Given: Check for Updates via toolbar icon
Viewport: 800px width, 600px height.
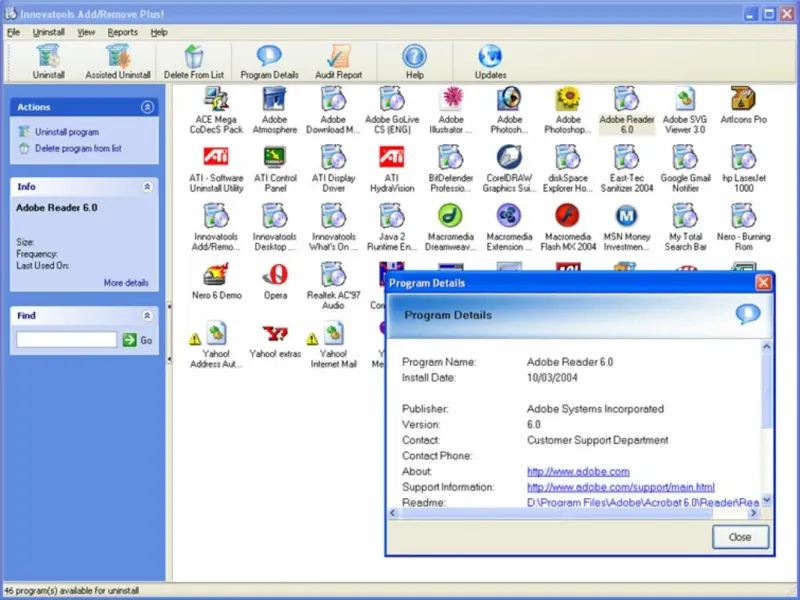Looking at the screenshot, I should click(490, 62).
